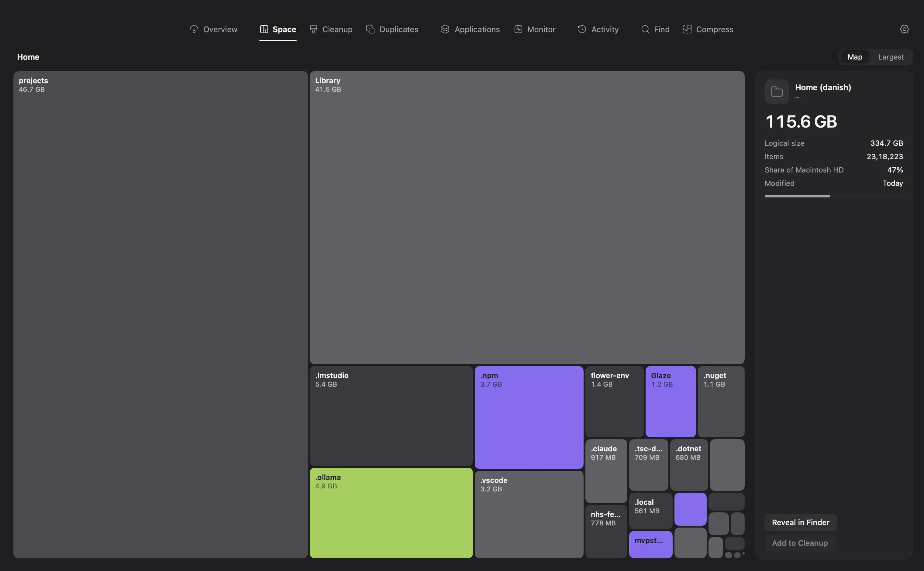Go to the Applications tab
Screen dimensions: 924x571
471,29
